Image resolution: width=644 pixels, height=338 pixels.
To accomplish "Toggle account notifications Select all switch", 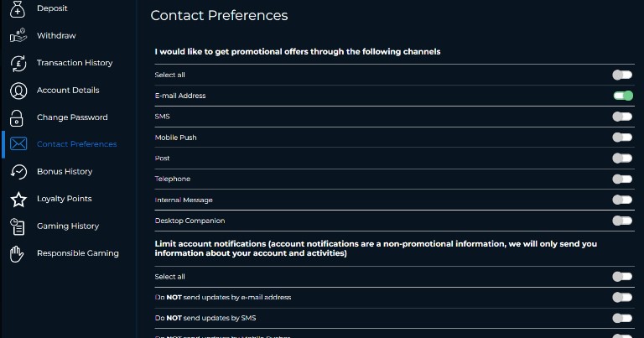I will 622,277.
